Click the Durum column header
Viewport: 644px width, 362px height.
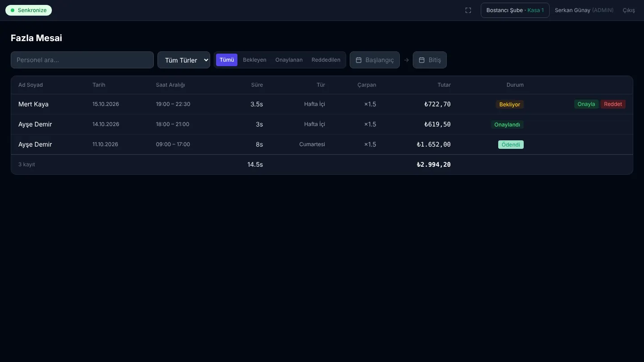click(515, 85)
